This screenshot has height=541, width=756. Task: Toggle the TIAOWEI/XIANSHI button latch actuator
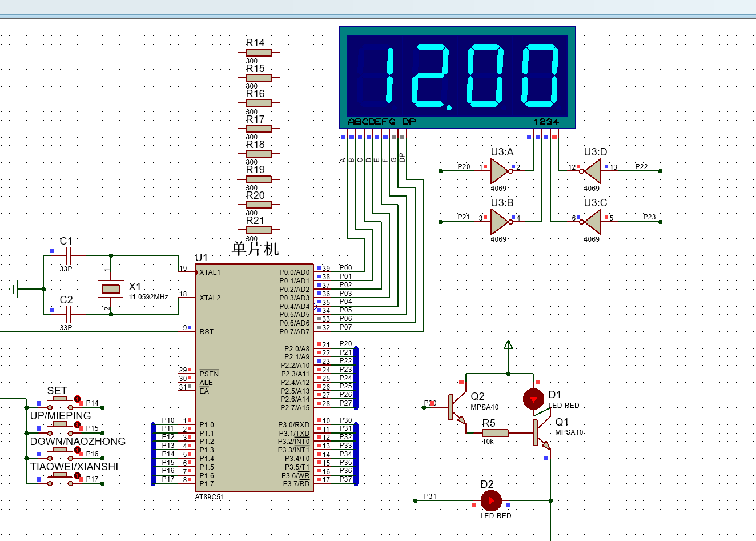pyautogui.click(x=77, y=475)
